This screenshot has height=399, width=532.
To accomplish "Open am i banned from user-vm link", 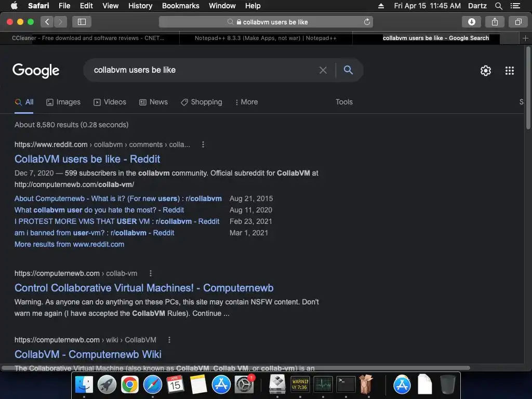I will (x=95, y=233).
